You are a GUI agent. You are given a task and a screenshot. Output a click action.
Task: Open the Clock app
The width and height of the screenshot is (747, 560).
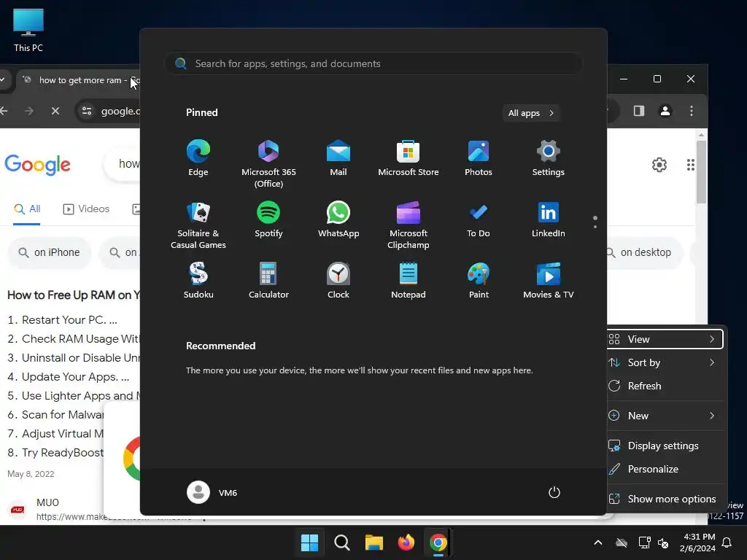[338, 281]
